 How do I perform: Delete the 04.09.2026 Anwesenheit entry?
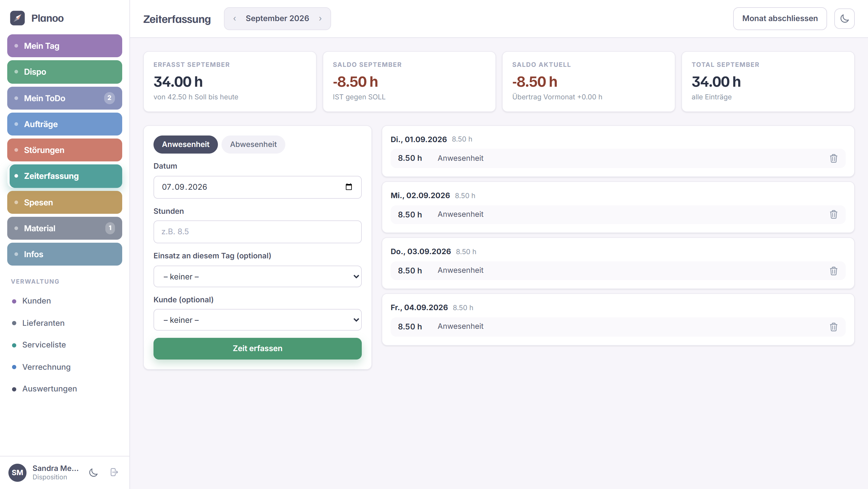pyautogui.click(x=833, y=327)
